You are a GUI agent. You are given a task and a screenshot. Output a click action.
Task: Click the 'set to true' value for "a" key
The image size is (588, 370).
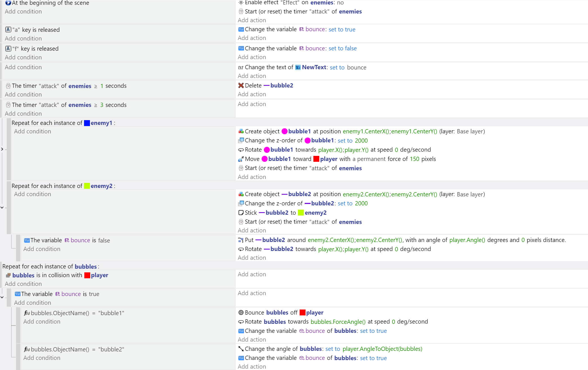click(342, 30)
